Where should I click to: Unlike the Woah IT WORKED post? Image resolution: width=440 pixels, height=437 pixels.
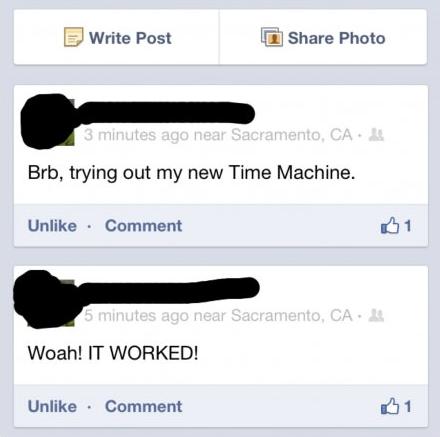[x=52, y=406]
